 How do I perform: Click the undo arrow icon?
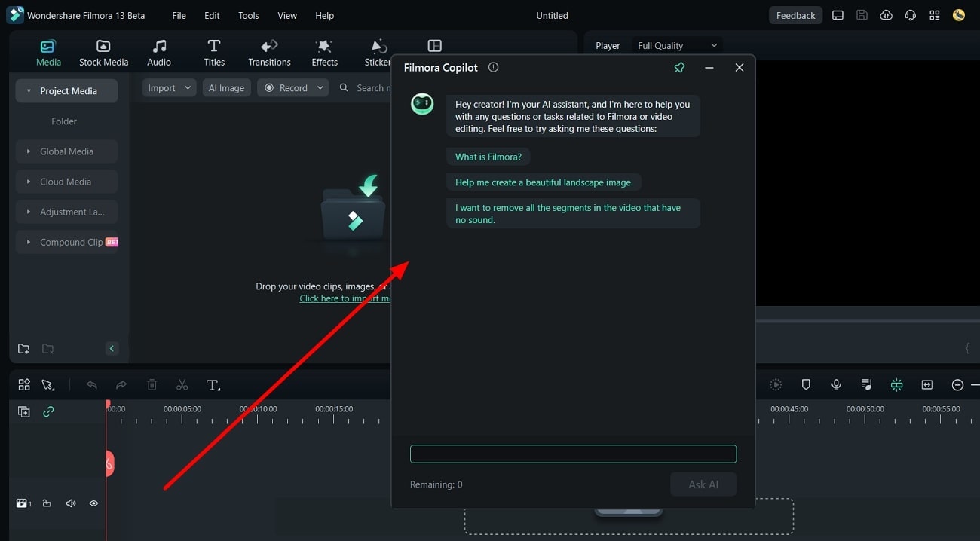click(92, 385)
